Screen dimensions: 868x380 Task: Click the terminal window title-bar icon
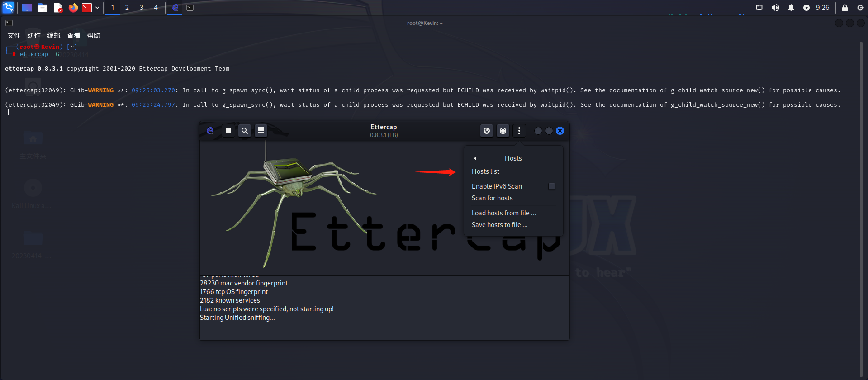[x=9, y=23]
